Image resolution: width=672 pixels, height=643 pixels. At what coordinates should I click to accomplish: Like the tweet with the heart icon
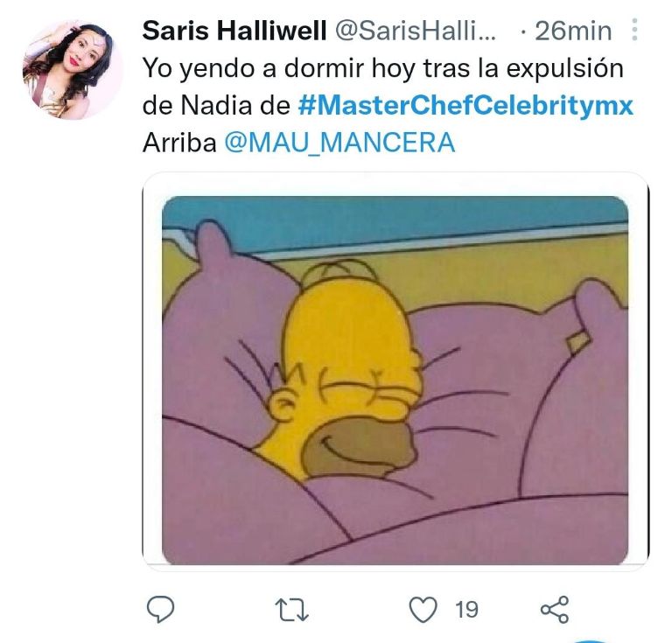[x=423, y=609]
